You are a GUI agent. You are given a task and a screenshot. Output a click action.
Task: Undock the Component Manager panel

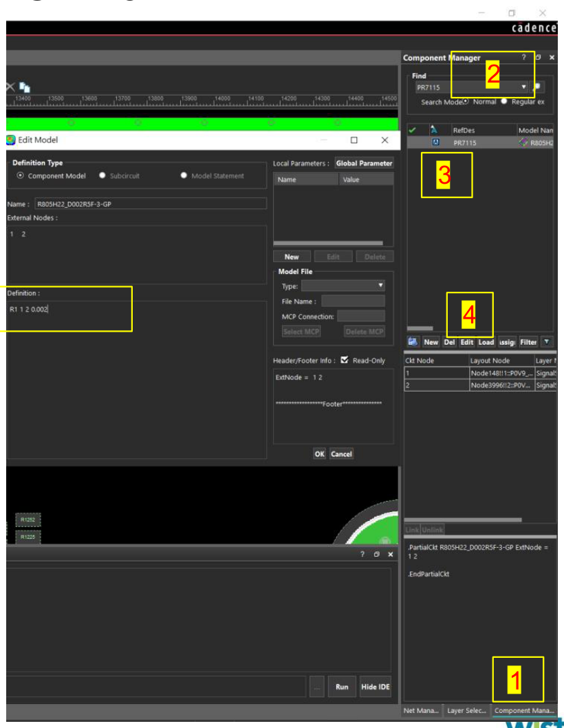538,57
